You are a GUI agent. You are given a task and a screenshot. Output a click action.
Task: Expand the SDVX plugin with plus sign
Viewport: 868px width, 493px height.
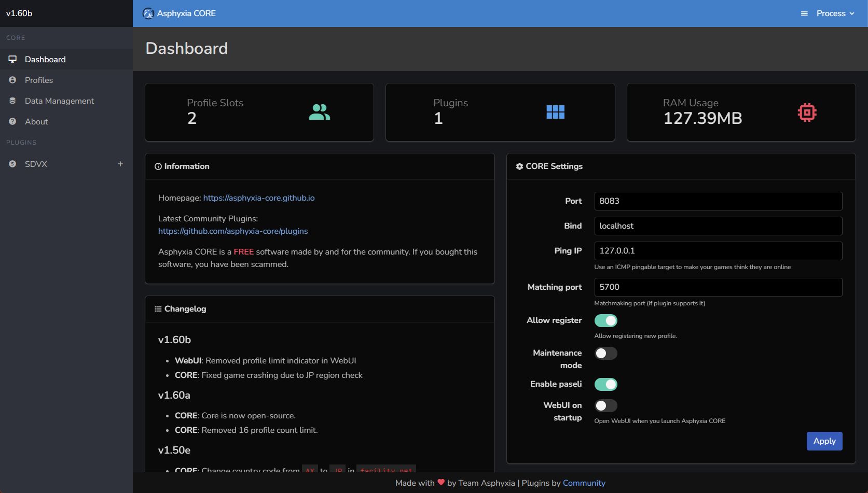click(x=120, y=164)
